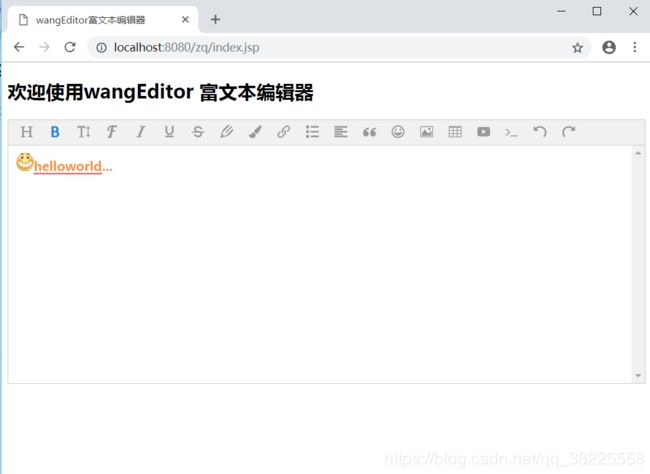Screen dimensions: 650x474
Task: Click the smiley emoji in editor content
Action: click(x=25, y=162)
